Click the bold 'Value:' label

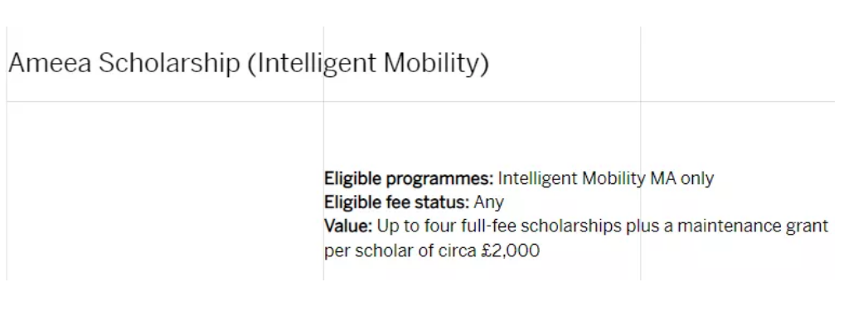(348, 226)
